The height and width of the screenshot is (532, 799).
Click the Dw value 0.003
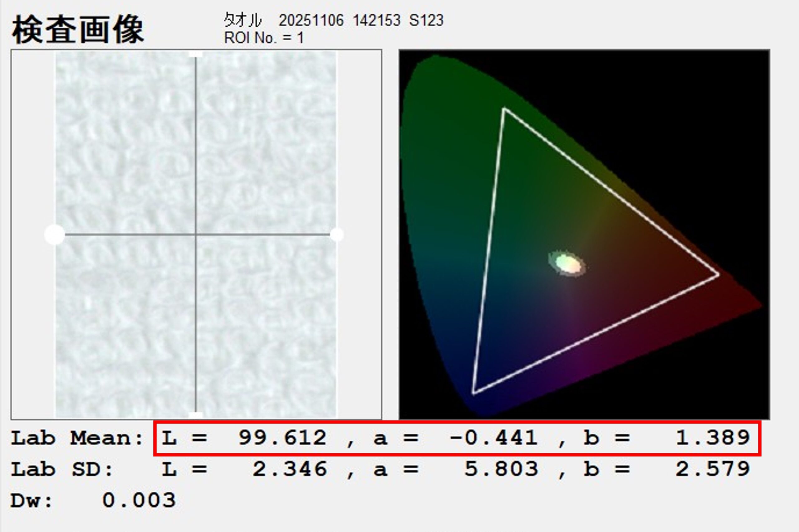click(139, 501)
